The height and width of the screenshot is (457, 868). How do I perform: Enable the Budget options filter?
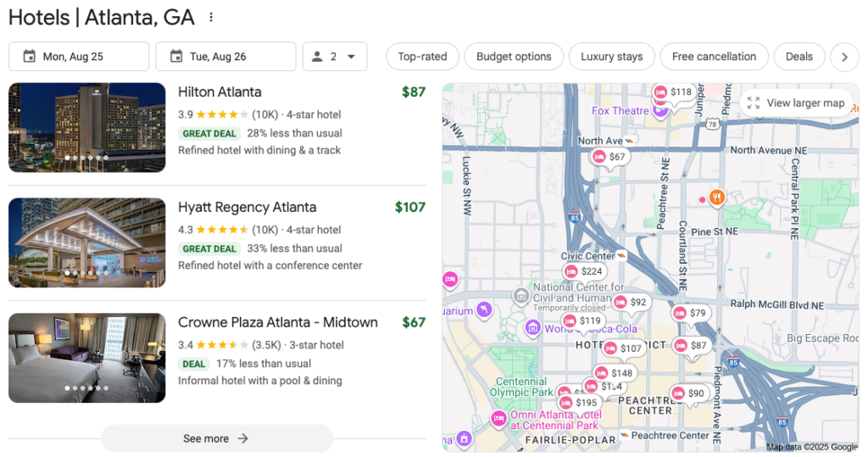pyautogui.click(x=514, y=57)
